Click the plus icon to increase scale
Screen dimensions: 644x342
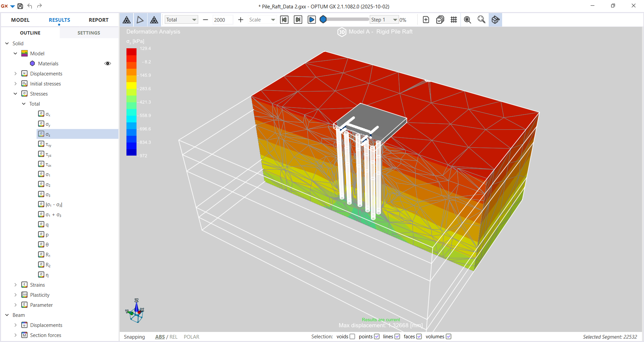240,20
